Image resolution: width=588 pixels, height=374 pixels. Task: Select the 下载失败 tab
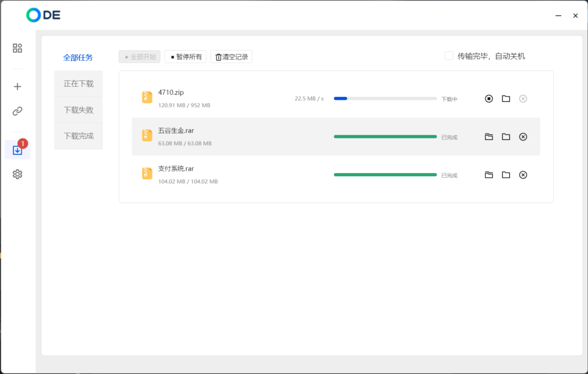tap(78, 110)
